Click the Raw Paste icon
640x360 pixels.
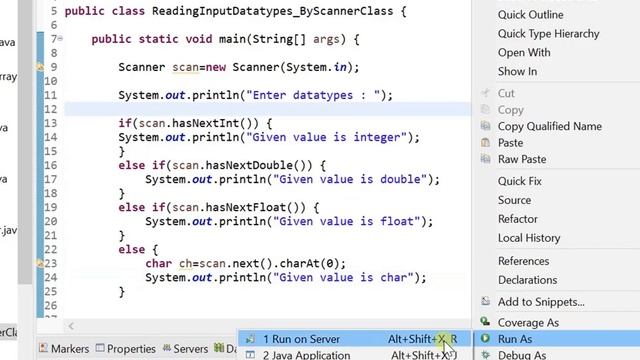485,159
